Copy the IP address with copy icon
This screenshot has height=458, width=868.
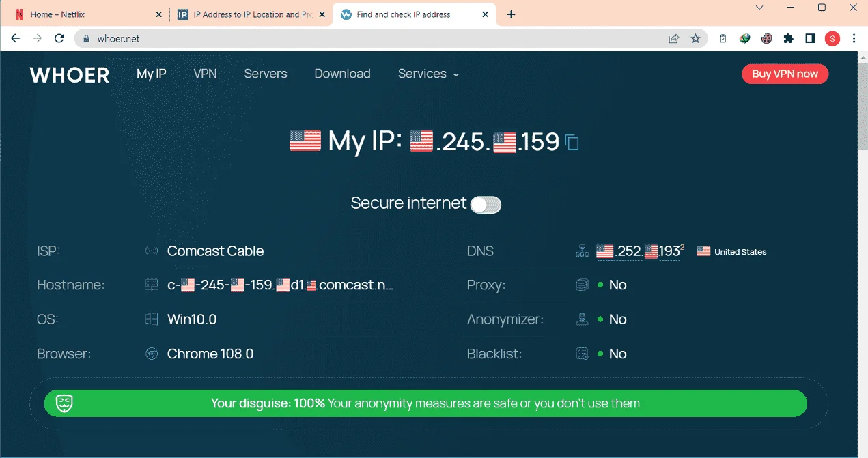coord(572,142)
